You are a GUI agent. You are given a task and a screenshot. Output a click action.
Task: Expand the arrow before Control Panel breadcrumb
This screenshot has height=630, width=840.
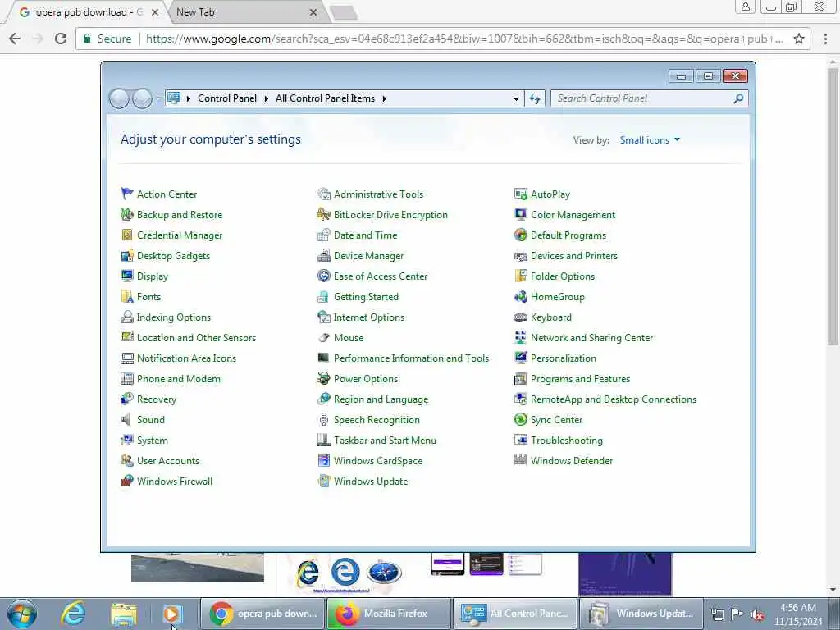(x=189, y=98)
